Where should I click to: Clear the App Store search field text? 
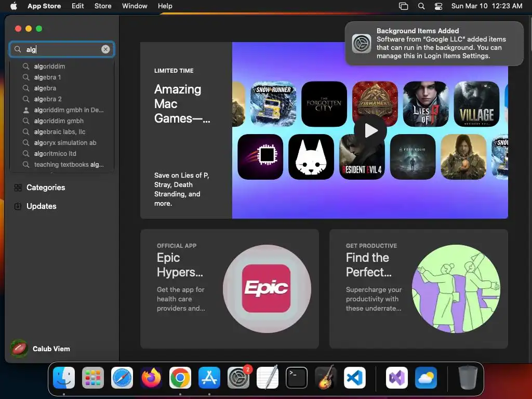[105, 49]
